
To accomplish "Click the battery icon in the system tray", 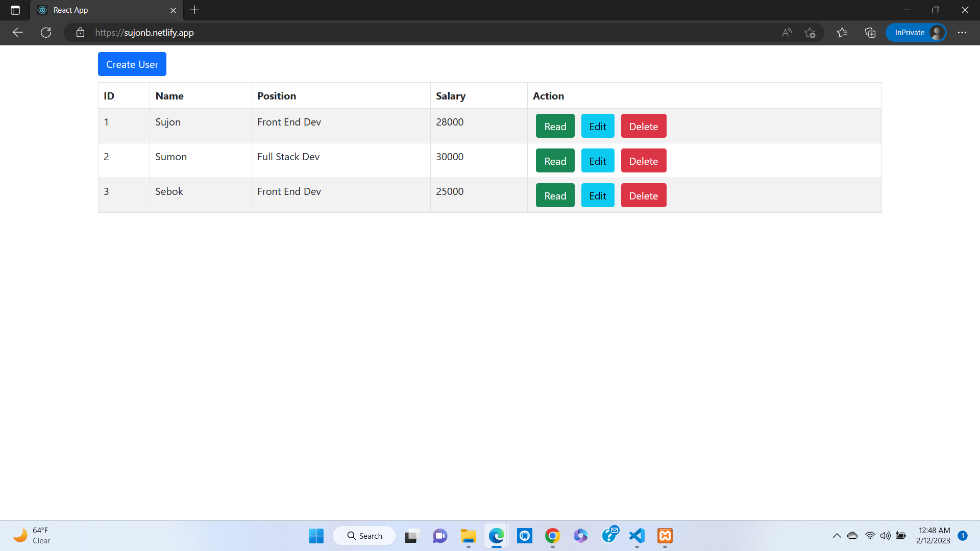I will tap(901, 536).
